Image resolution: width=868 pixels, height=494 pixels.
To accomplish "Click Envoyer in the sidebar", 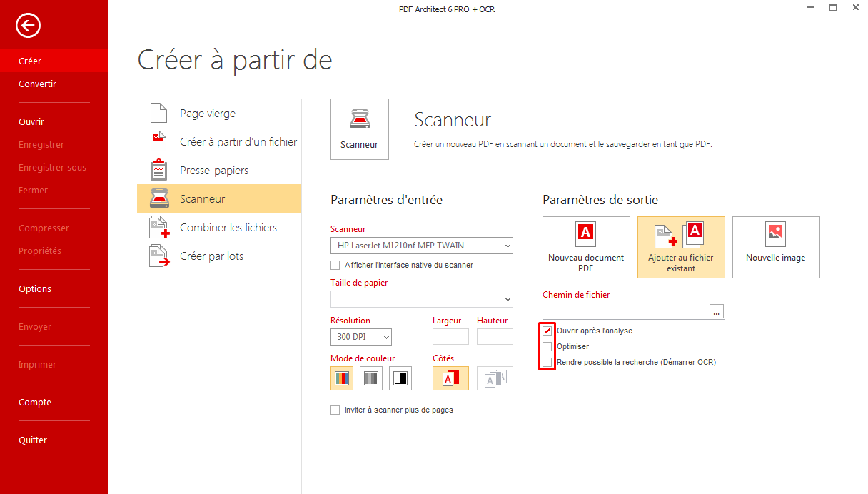I will [x=54, y=326].
